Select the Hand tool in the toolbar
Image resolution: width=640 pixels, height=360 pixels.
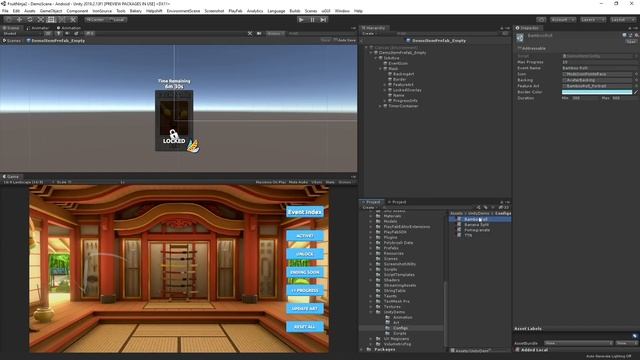(8, 20)
